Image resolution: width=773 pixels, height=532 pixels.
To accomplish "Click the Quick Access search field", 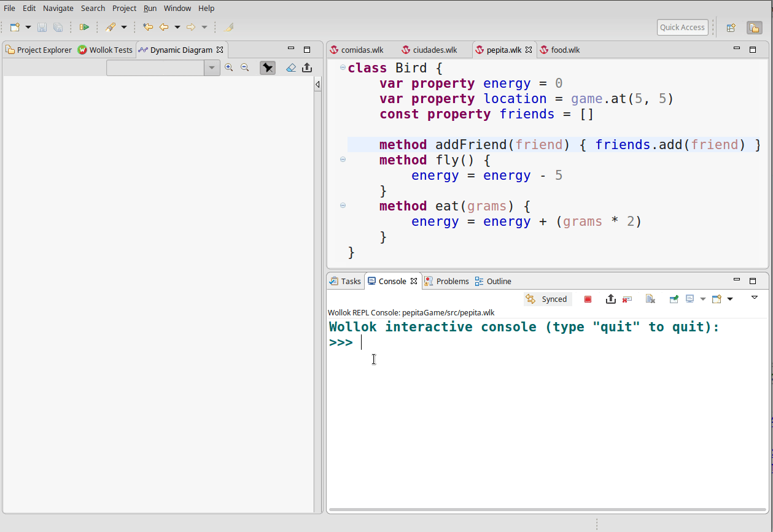I will point(683,27).
